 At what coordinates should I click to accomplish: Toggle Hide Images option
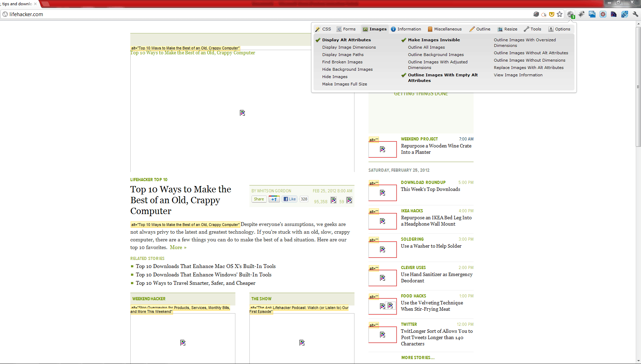tap(335, 77)
